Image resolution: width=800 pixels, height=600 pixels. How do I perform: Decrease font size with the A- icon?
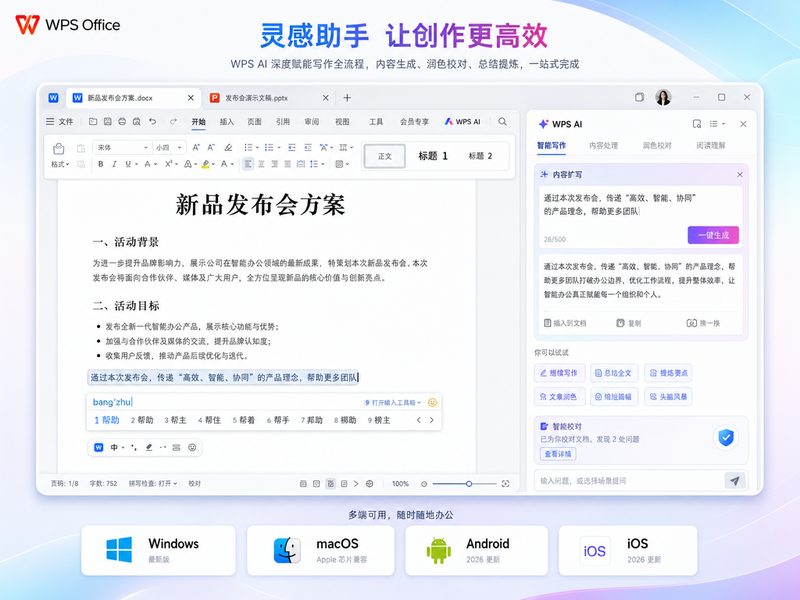(x=211, y=147)
